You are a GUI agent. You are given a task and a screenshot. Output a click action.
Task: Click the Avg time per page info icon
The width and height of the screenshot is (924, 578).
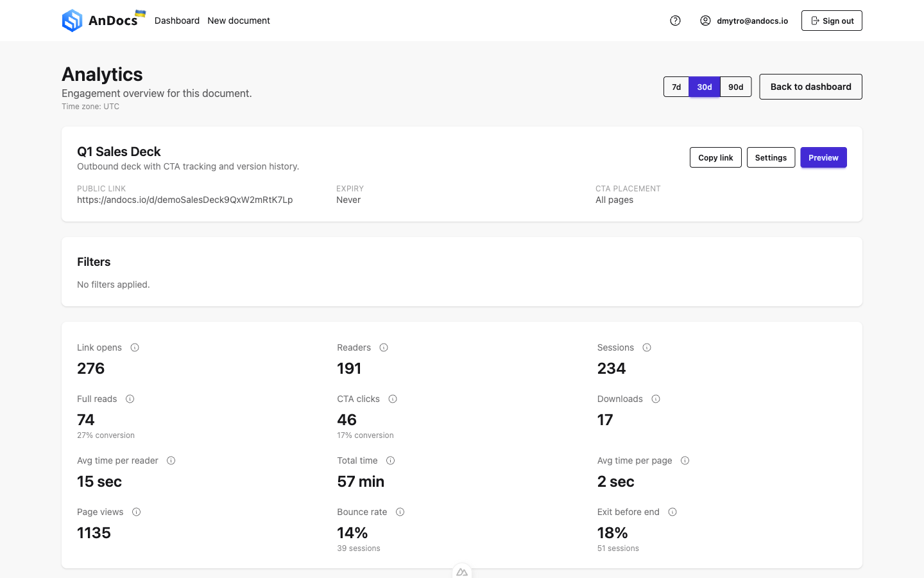(685, 460)
